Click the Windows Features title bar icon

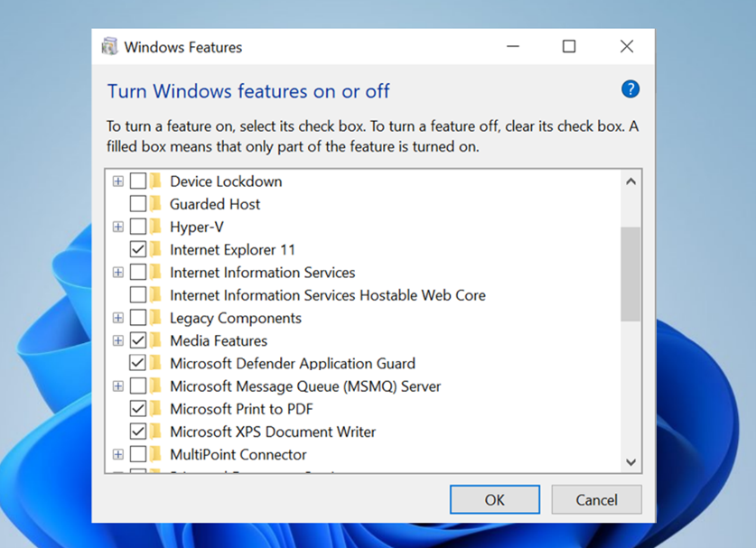(110, 47)
